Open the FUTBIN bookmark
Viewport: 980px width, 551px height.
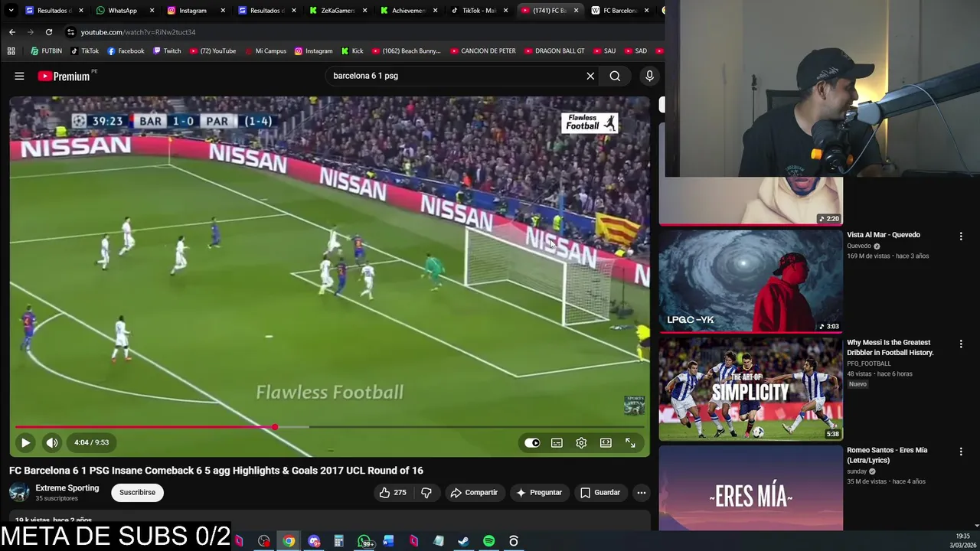point(46,51)
